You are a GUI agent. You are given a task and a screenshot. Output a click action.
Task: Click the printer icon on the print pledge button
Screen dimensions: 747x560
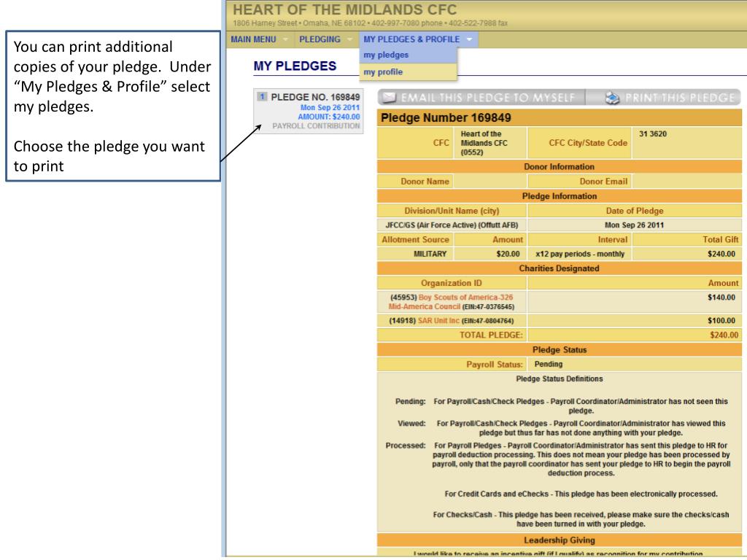[612, 98]
